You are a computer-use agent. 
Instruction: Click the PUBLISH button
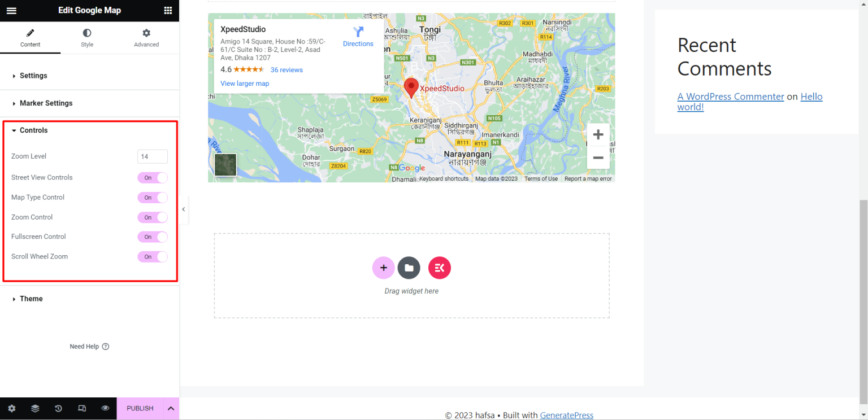tap(140, 408)
